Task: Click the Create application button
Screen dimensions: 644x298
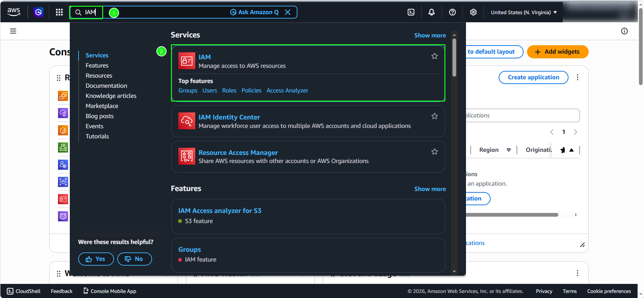Action: click(x=533, y=77)
